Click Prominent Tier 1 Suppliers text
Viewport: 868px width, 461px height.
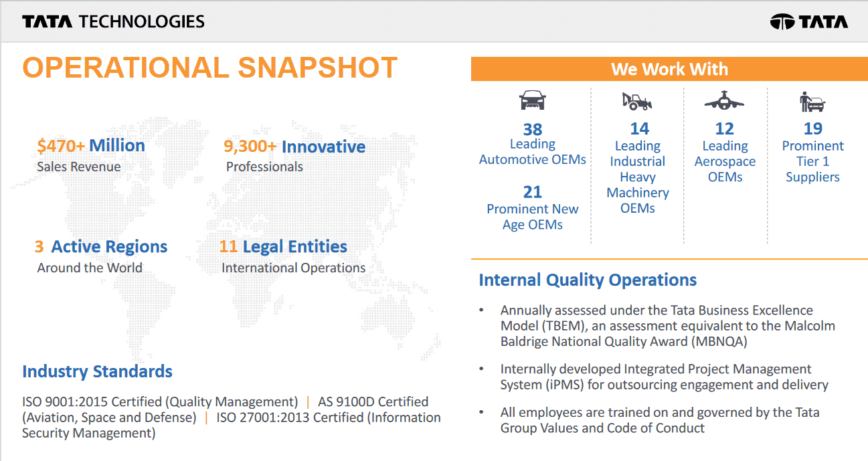812,161
